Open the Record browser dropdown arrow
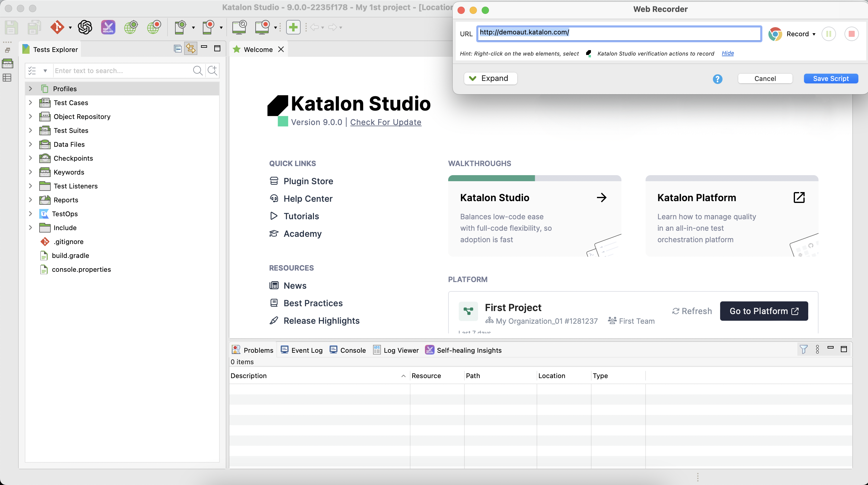 click(814, 34)
